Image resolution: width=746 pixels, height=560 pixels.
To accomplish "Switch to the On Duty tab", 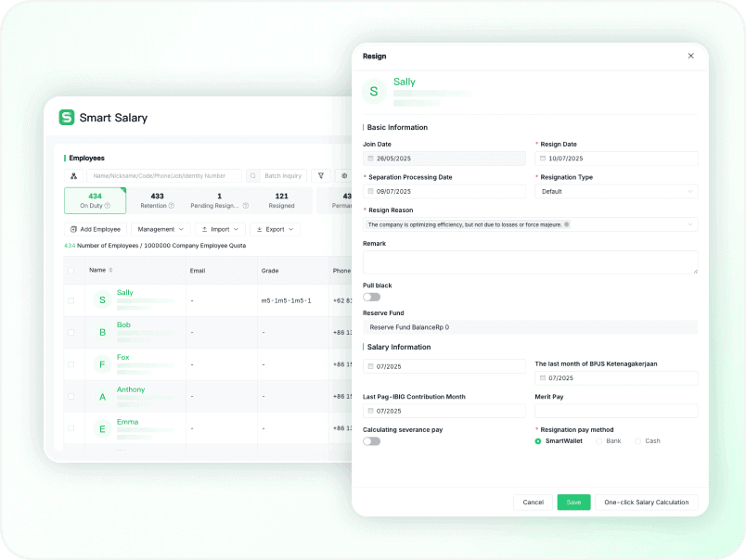I will pos(96,200).
